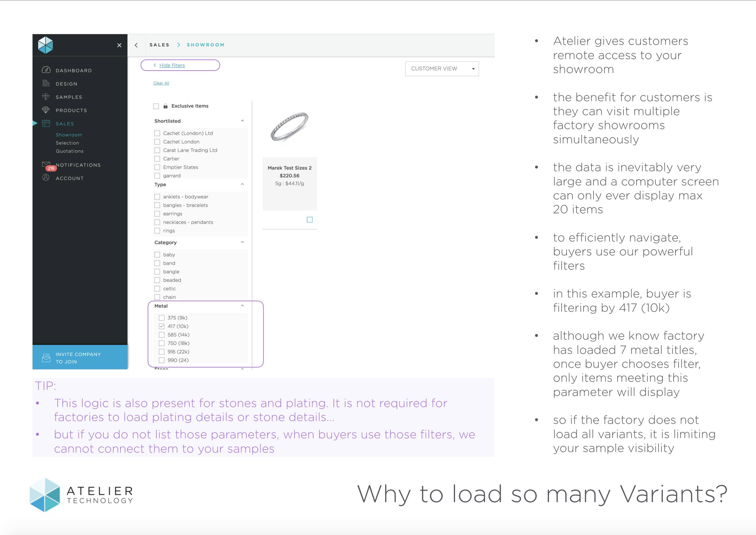This screenshot has height=535, width=756.
Task: Toggle the 417 (10k) metal checkbox
Action: [162, 325]
